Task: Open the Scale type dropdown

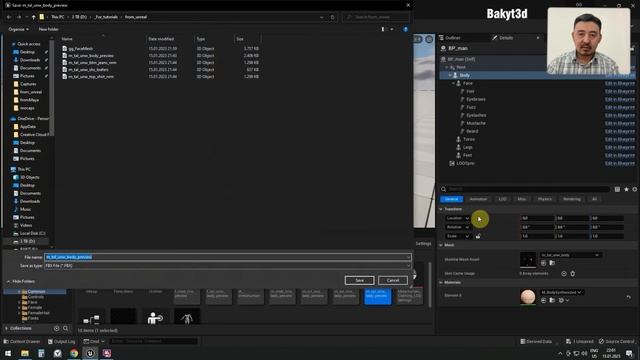Action: click(x=458, y=236)
